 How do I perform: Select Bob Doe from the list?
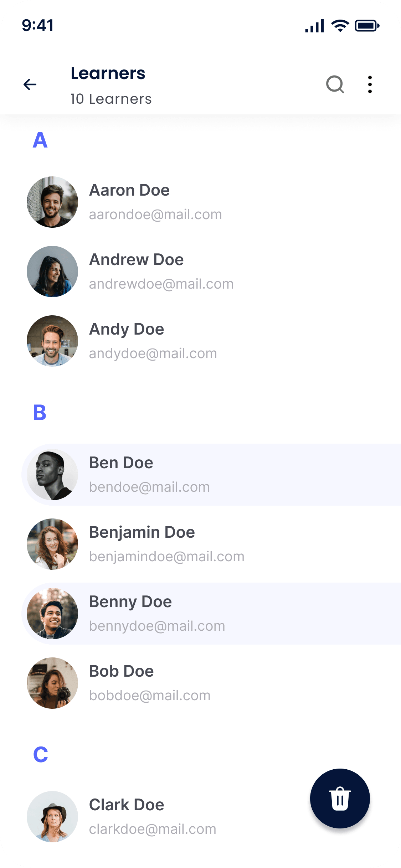pos(211,683)
